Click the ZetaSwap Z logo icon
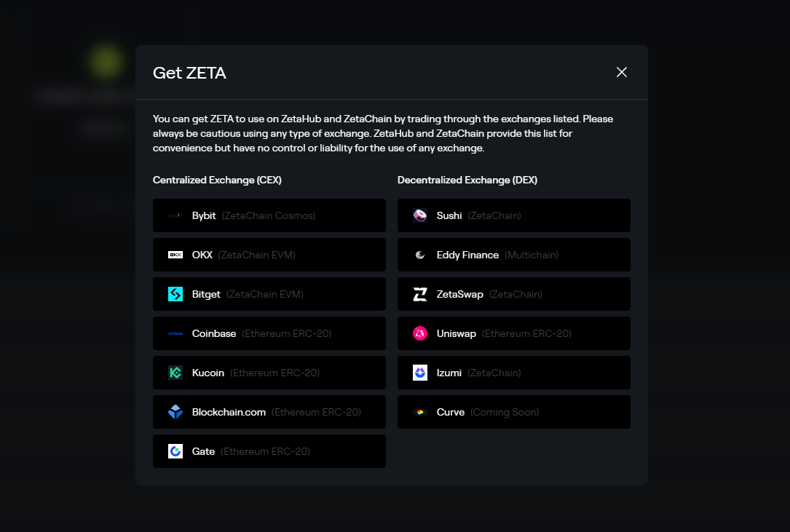This screenshot has width=790, height=532. pyautogui.click(x=420, y=294)
